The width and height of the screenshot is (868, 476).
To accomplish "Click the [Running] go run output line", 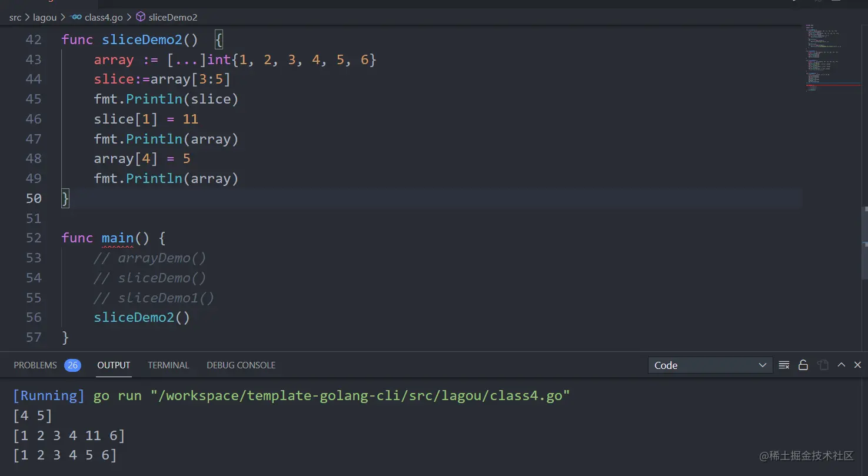I will [291, 395].
